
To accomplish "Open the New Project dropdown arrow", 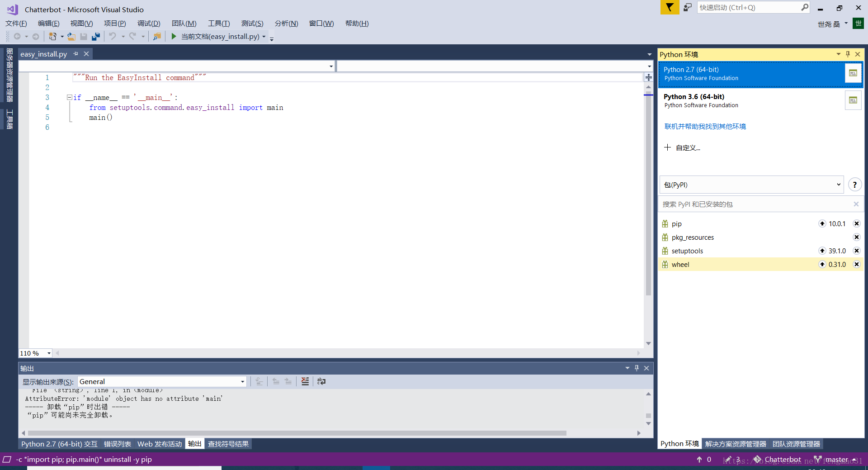I will point(62,37).
